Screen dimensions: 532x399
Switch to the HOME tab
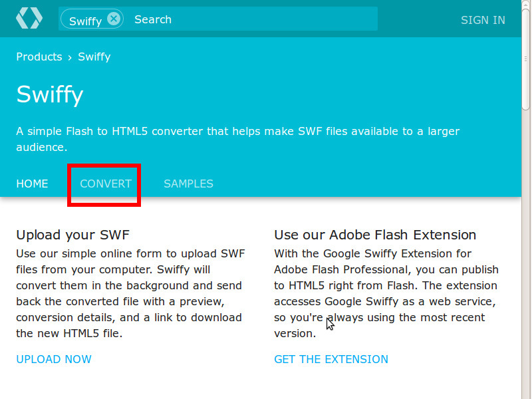pyautogui.click(x=32, y=184)
